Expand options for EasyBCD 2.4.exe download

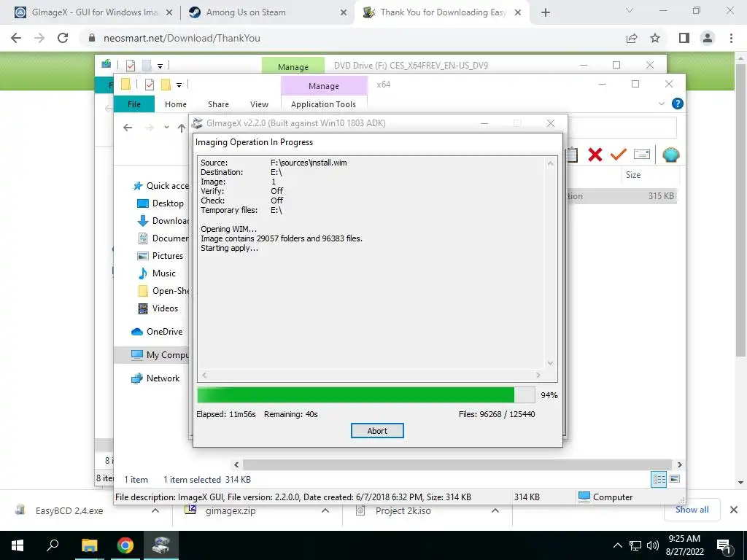155,510
